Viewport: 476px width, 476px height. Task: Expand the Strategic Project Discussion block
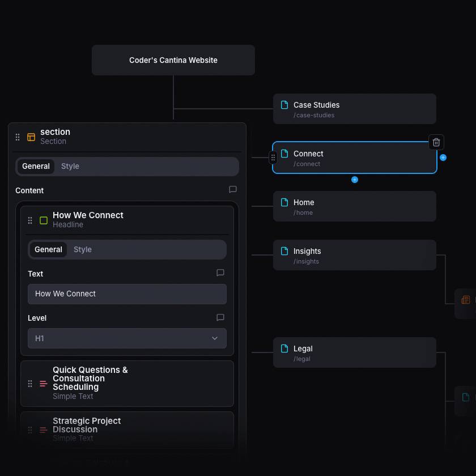pyautogui.click(x=127, y=430)
